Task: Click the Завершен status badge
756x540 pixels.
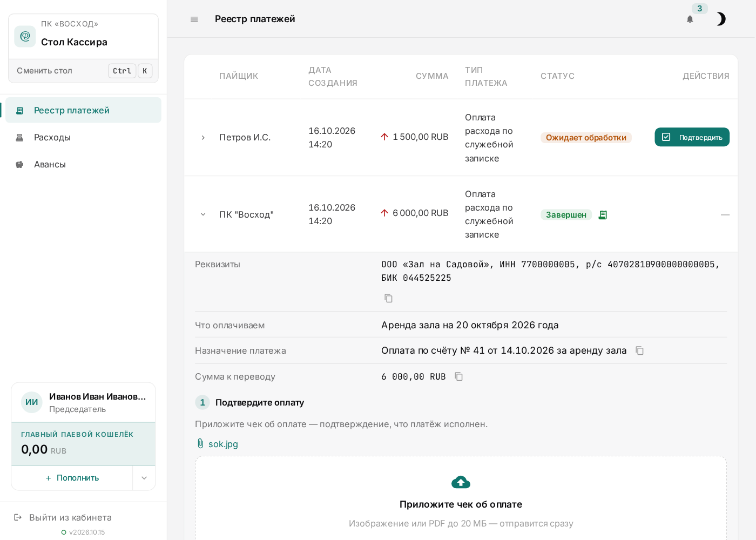Action: [566, 215]
